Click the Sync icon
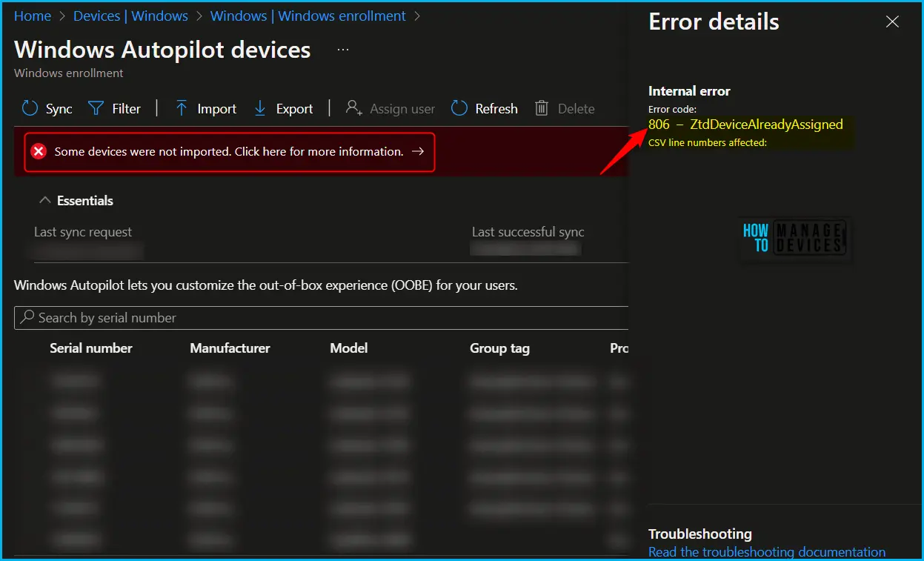Image resolution: width=924 pixels, height=561 pixels. point(30,108)
